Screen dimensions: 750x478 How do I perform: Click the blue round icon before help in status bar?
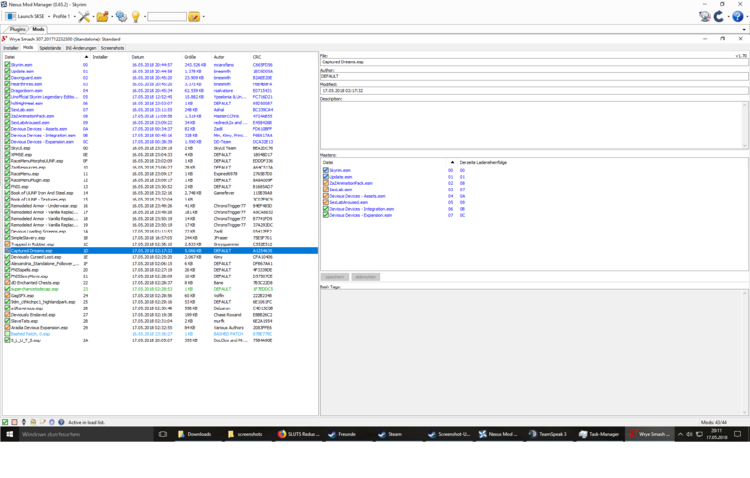52,422
